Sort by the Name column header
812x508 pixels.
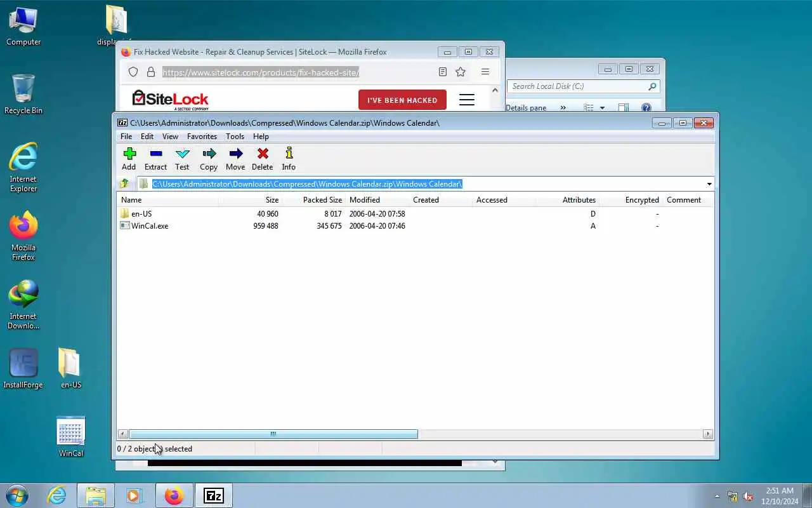pos(168,200)
